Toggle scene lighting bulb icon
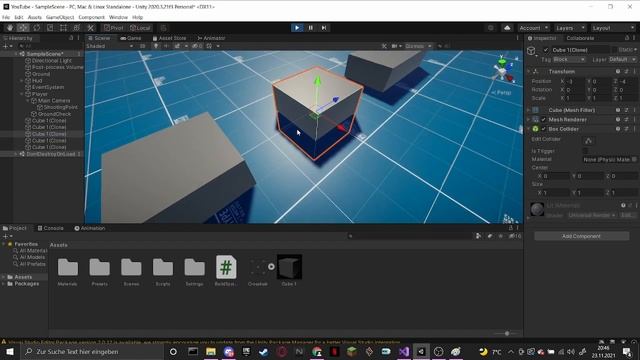The image size is (640, 360). 156,46
